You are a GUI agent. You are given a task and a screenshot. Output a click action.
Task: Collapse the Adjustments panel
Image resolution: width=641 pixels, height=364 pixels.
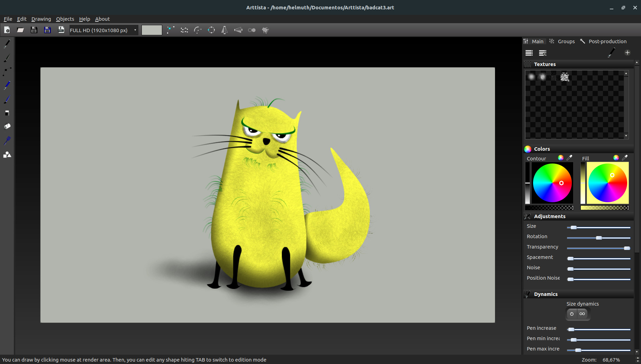(x=550, y=216)
